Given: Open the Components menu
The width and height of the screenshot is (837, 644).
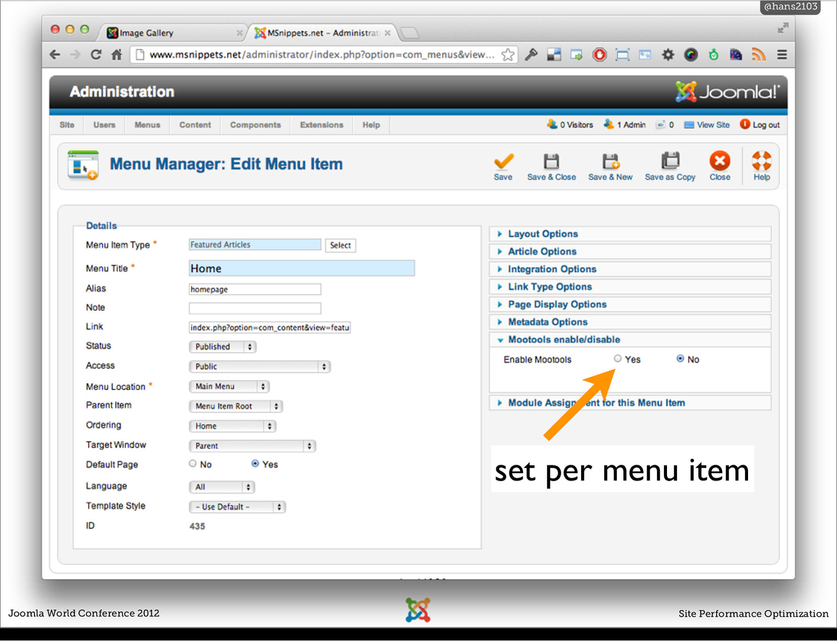Looking at the screenshot, I should coord(255,125).
